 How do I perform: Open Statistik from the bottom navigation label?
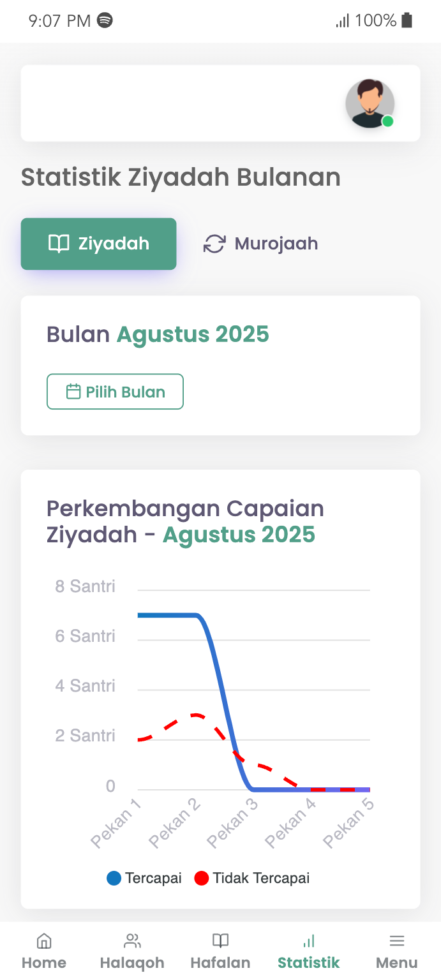tap(308, 963)
